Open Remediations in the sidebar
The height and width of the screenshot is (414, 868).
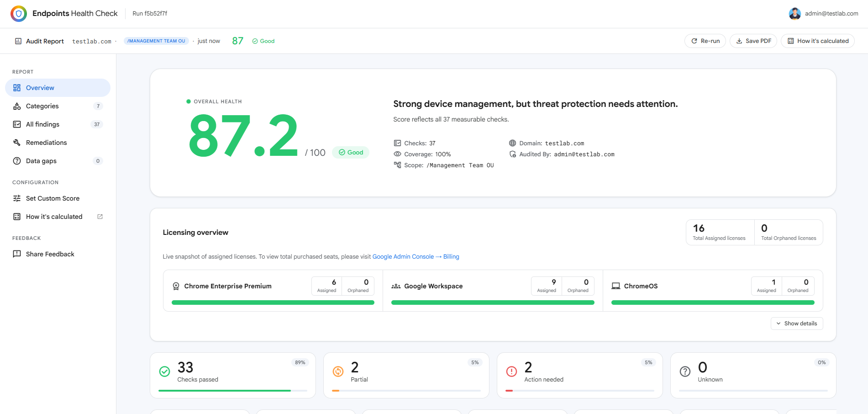58,143
